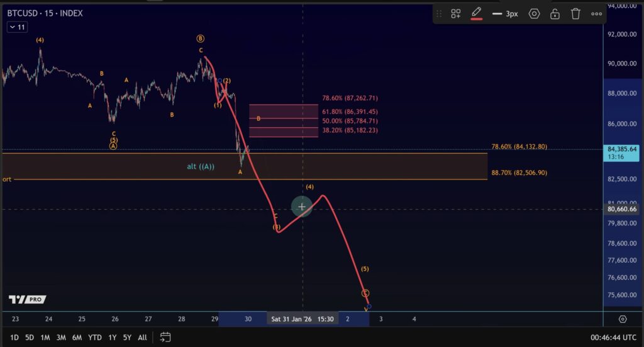Select the YTD time range

pyautogui.click(x=95, y=338)
